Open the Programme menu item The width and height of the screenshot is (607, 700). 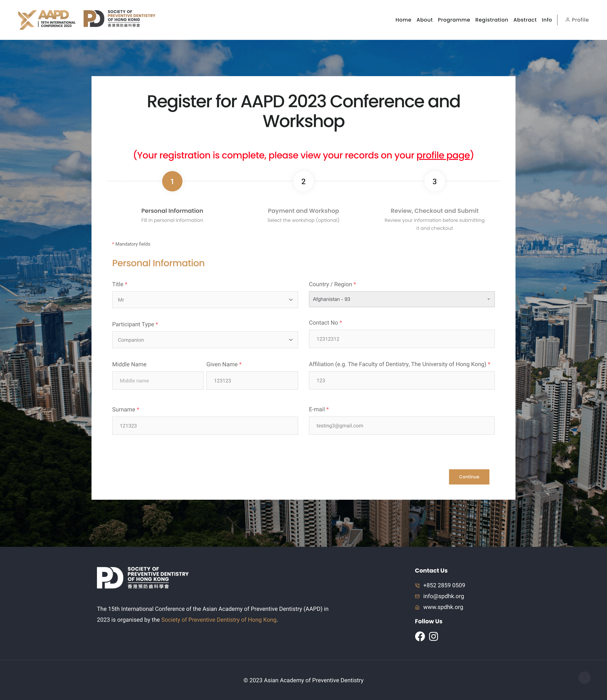(454, 20)
